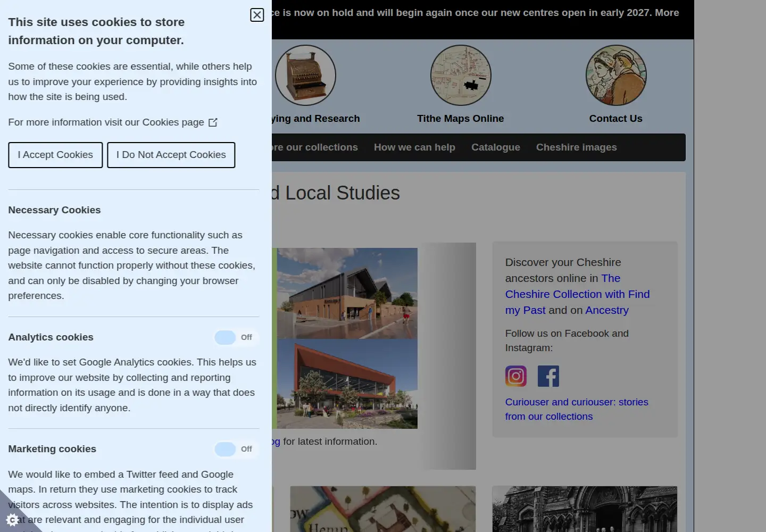Click the external link icon beside Cookies page
Screen dimensions: 766x532
213,122
